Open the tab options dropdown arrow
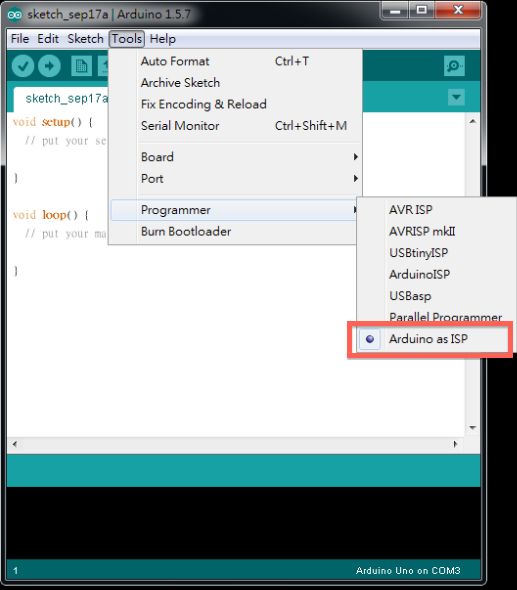 (x=456, y=97)
